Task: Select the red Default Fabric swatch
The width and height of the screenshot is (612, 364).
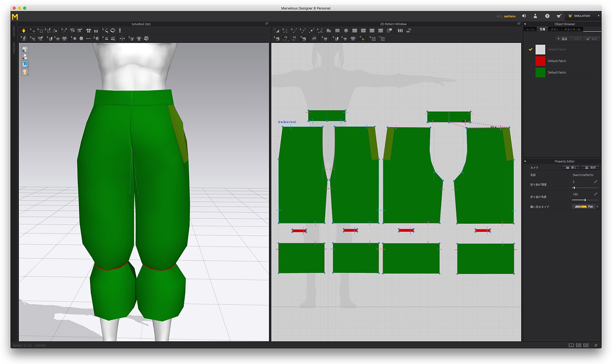Action: [540, 61]
